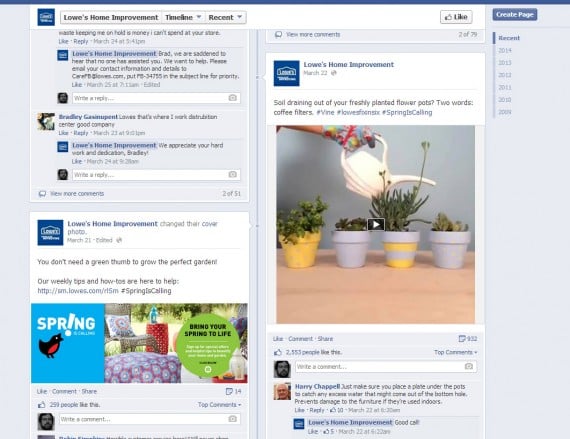View the 10 likes on Harry Chappell's comment
This screenshot has height=439, width=570.
pos(337,410)
